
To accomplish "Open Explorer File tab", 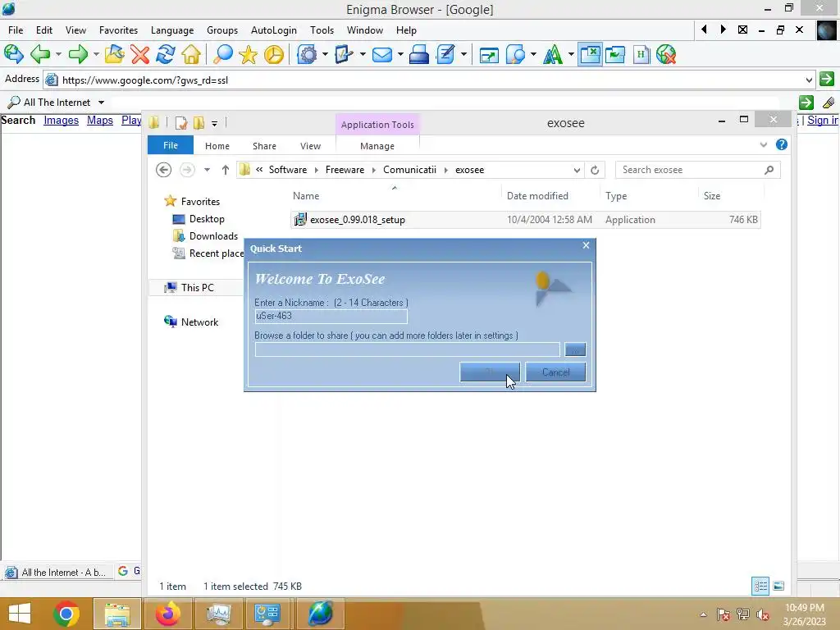I will (171, 145).
